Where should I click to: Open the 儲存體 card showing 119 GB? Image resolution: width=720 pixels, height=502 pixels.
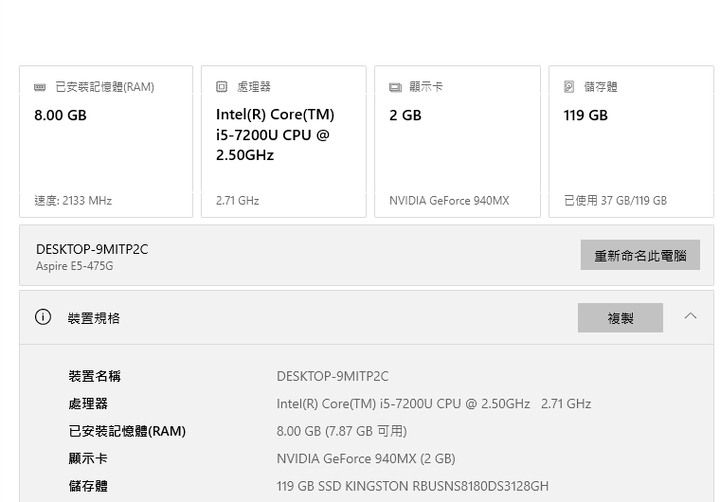[x=631, y=141]
